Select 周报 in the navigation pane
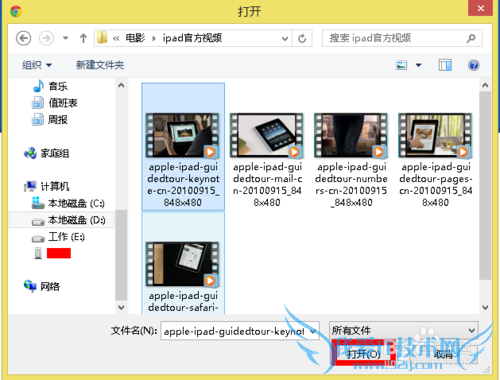Image resolution: width=500 pixels, height=380 pixels. [x=50, y=120]
